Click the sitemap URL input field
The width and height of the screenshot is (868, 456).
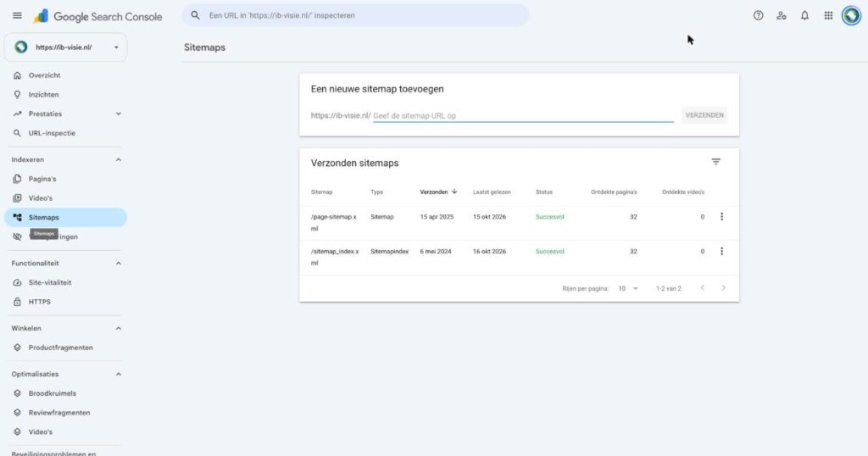point(523,115)
